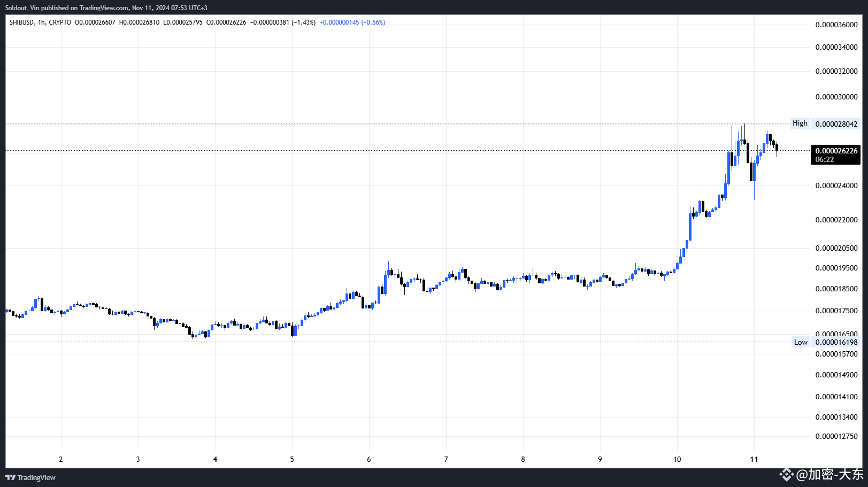
Task: Click the 0.000014100 price axis label
Action: [x=836, y=397]
